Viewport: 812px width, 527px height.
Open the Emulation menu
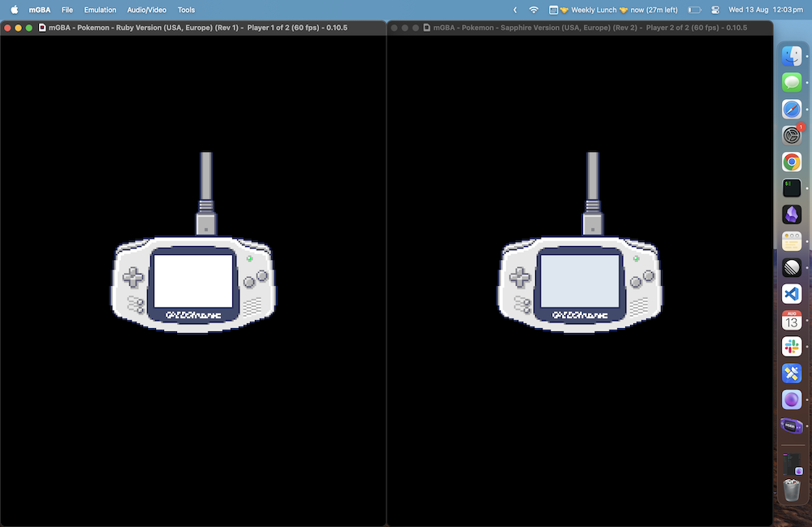[x=100, y=10]
